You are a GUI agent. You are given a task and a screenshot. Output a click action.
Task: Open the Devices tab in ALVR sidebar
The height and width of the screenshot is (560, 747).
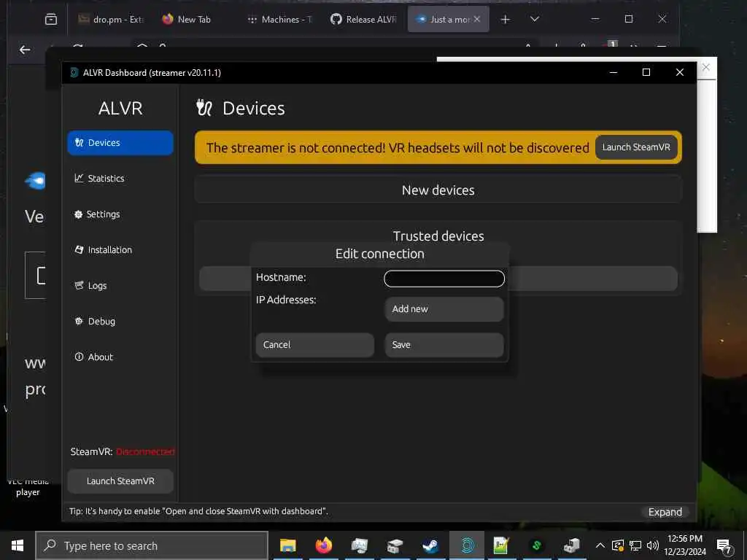point(120,143)
